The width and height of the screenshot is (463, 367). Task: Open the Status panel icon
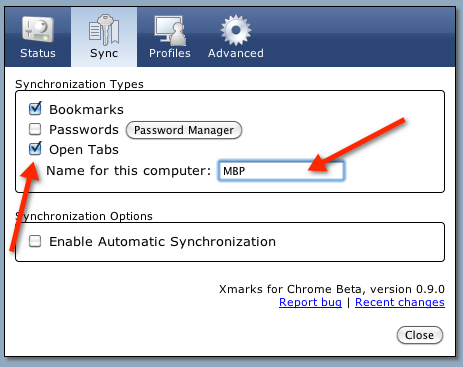38,30
